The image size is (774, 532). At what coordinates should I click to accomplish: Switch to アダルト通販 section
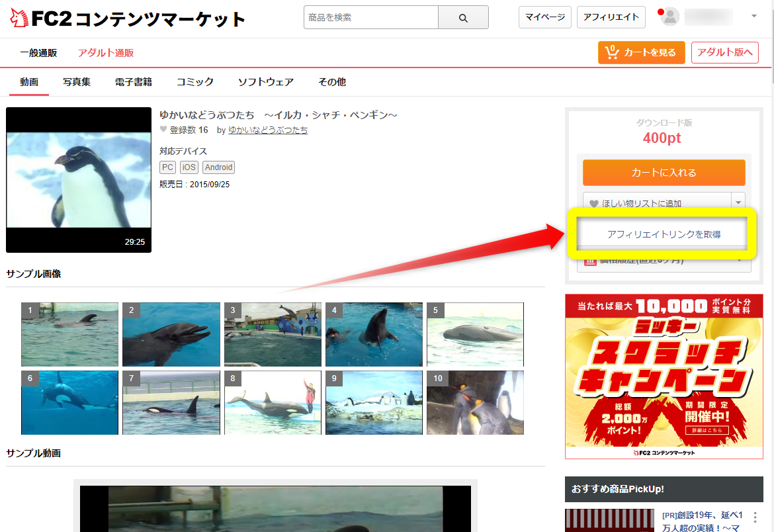[x=106, y=53]
